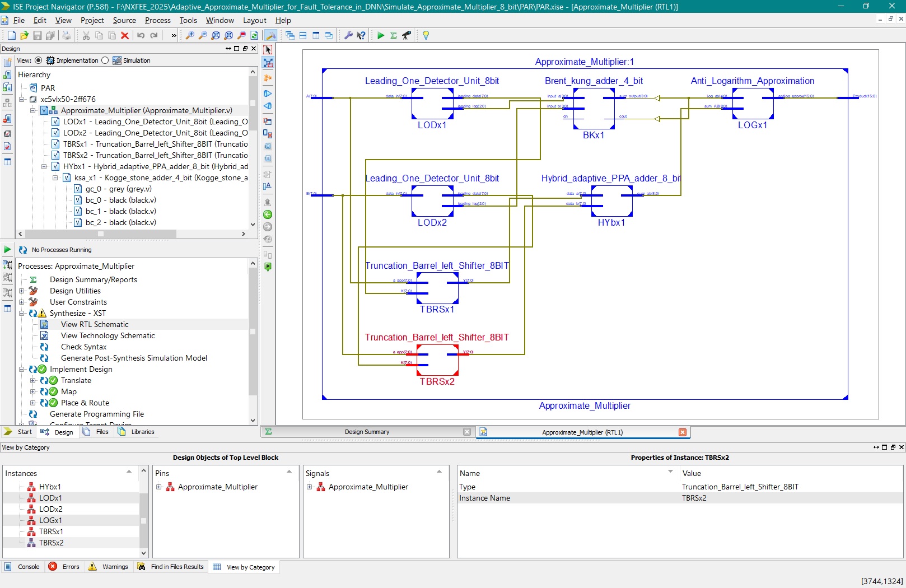Select the Implementation view radio button
This screenshot has height=588, width=906.
(x=38, y=60)
